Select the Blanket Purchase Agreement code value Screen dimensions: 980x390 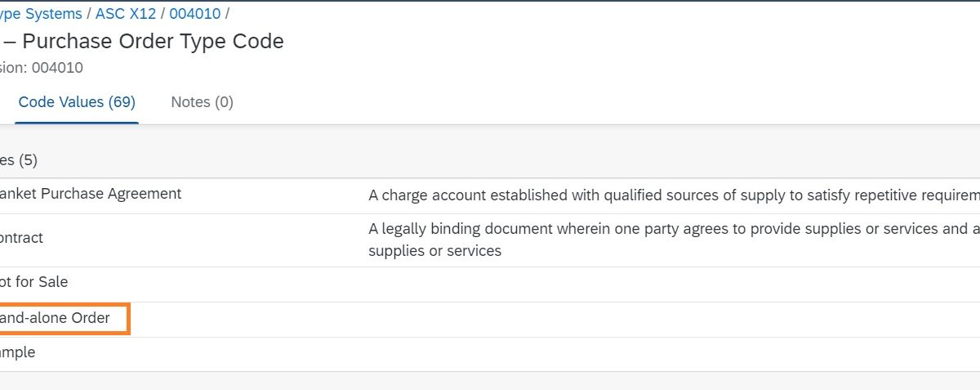[90, 195]
